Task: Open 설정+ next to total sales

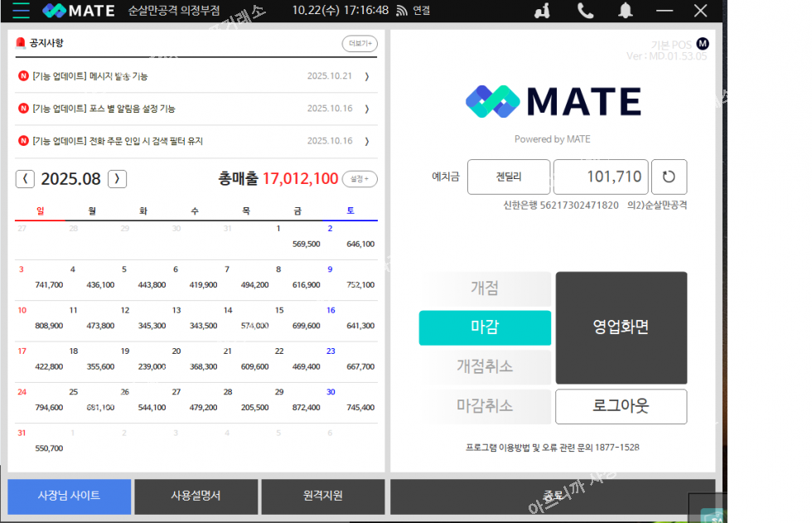Action: click(x=359, y=179)
